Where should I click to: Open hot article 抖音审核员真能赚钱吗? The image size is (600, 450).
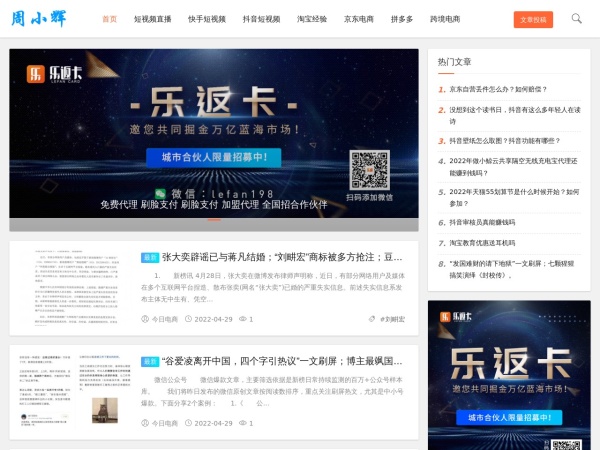[x=482, y=222]
